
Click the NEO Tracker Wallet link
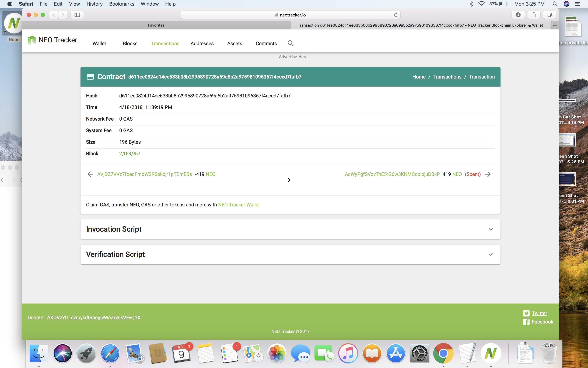pos(239,205)
